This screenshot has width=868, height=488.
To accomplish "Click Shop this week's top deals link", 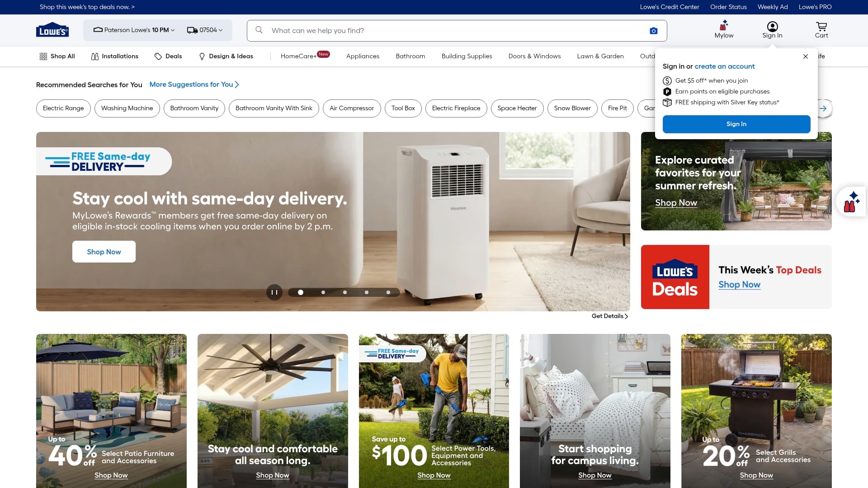I will 87,7.
